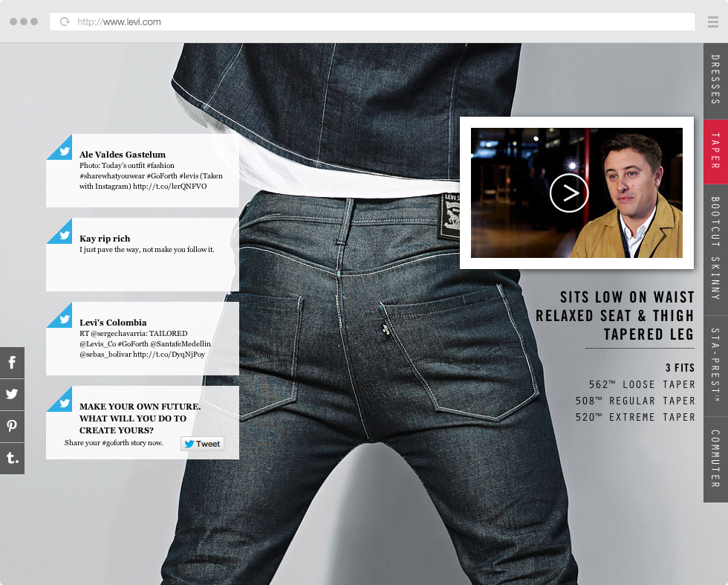Open the t.co/lerQNFVO link in tweet
The width and height of the screenshot is (728, 585).
170,187
